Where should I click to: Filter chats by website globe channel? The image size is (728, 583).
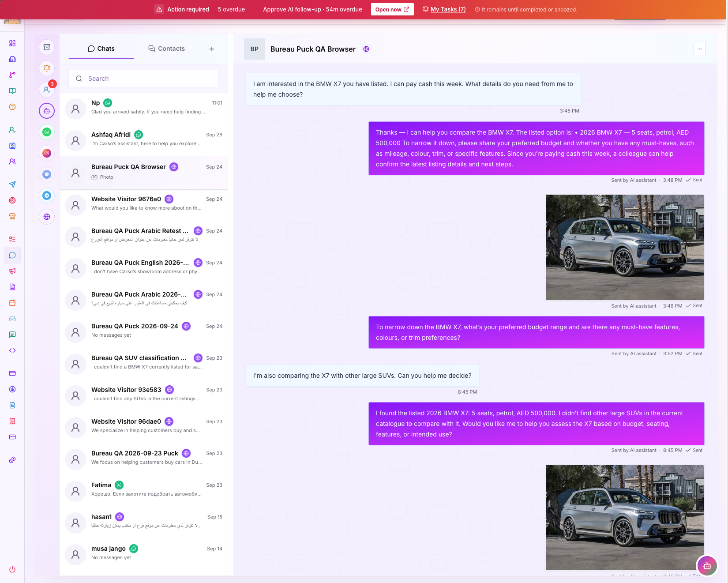click(x=47, y=217)
